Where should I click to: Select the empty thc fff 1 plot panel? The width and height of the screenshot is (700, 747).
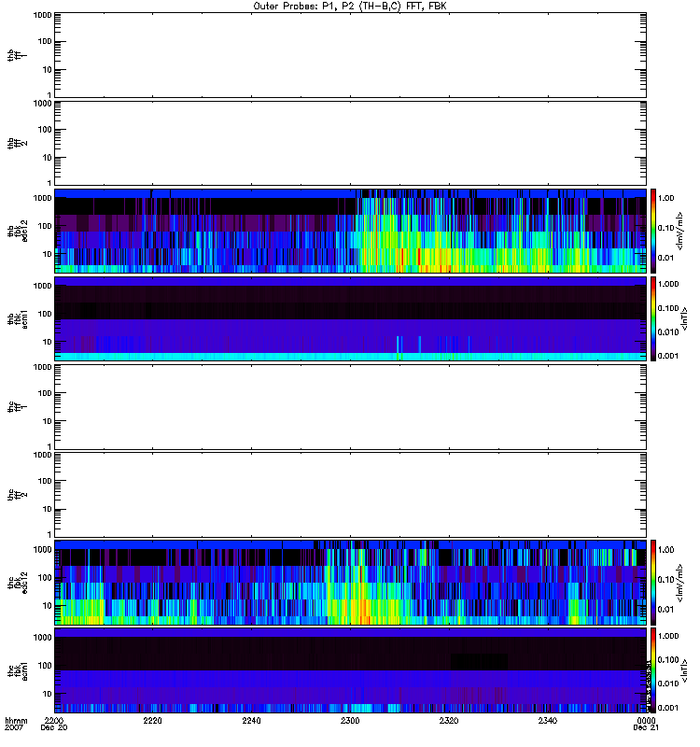[350, 407]
